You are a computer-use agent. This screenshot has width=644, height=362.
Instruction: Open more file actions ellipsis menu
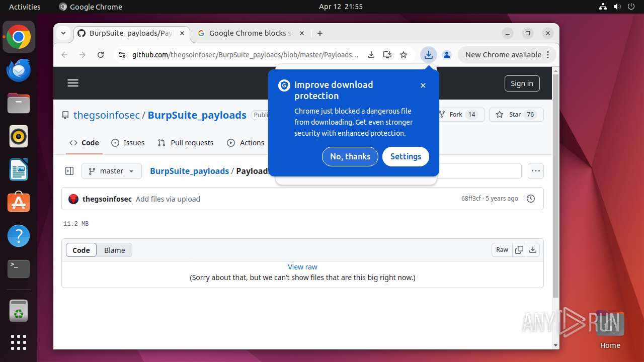pos(536,171)
